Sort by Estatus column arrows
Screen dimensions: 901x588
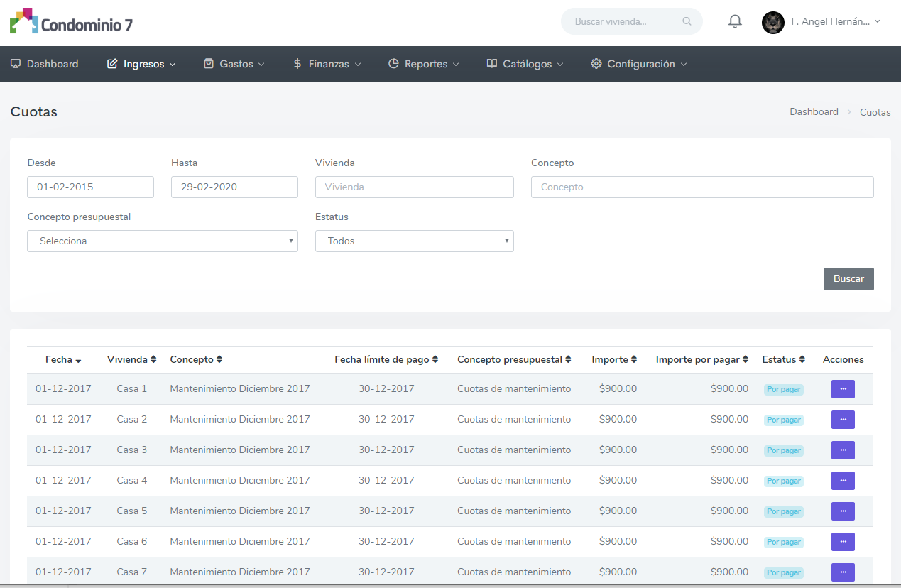coord(802,360)
